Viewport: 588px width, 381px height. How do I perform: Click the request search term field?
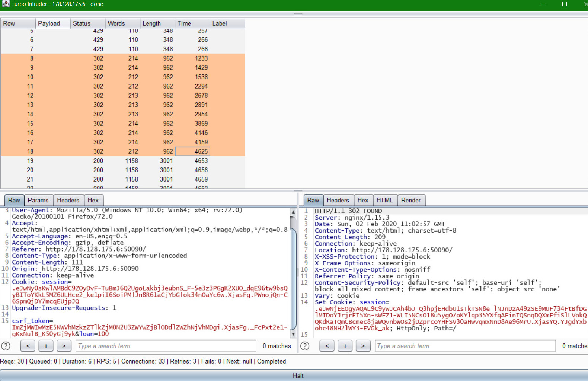tap(166, 346)
